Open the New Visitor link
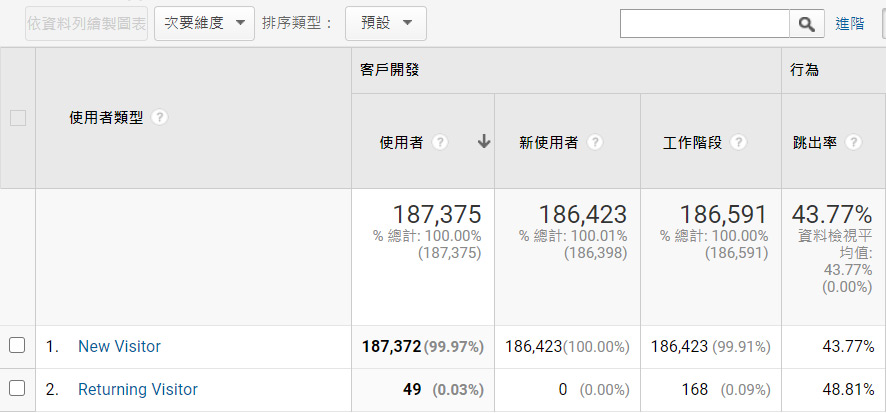886x413 pixels. [x=119, y=347]
